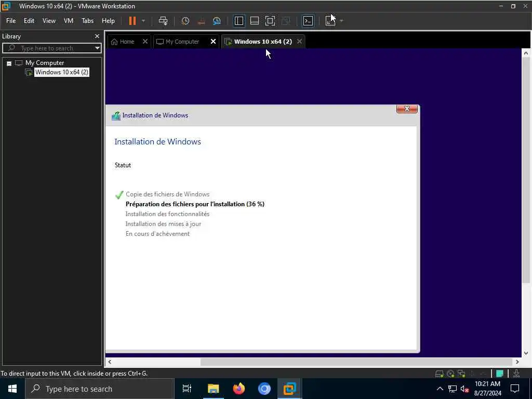Open Firefox from the taskbar

tap(239, 389)
